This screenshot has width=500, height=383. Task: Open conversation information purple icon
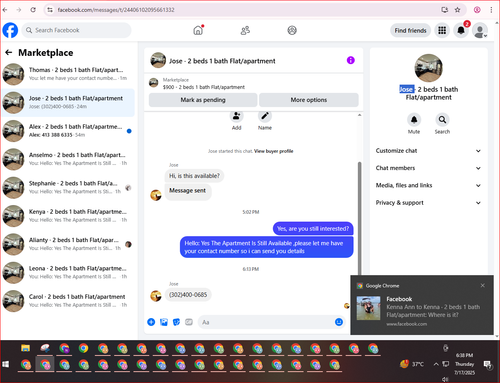tap(351, 60)
